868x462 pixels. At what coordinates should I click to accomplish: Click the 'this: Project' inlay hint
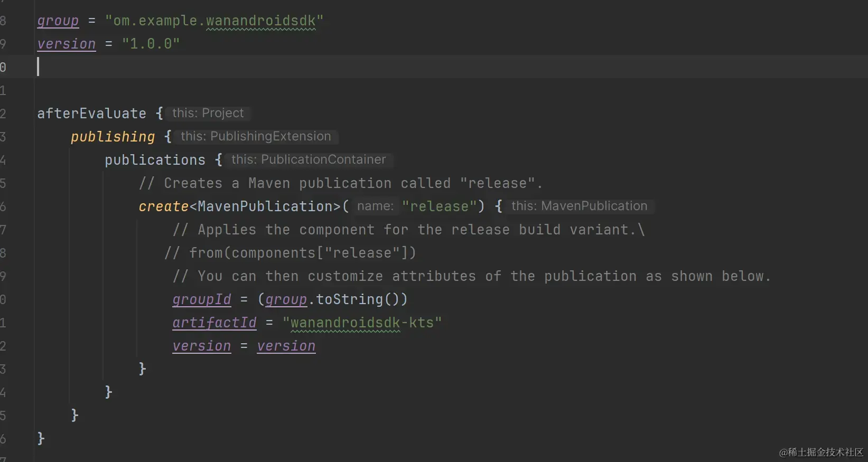click(208, 113)
